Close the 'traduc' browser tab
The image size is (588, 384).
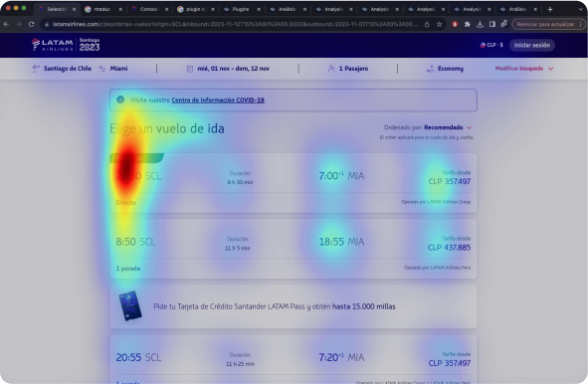120,9
